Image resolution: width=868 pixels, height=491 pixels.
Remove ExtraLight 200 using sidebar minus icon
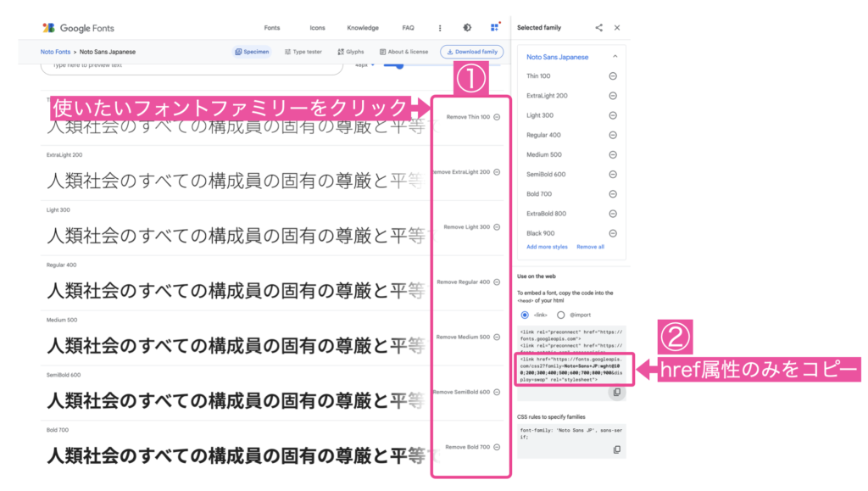click(613, 96)
